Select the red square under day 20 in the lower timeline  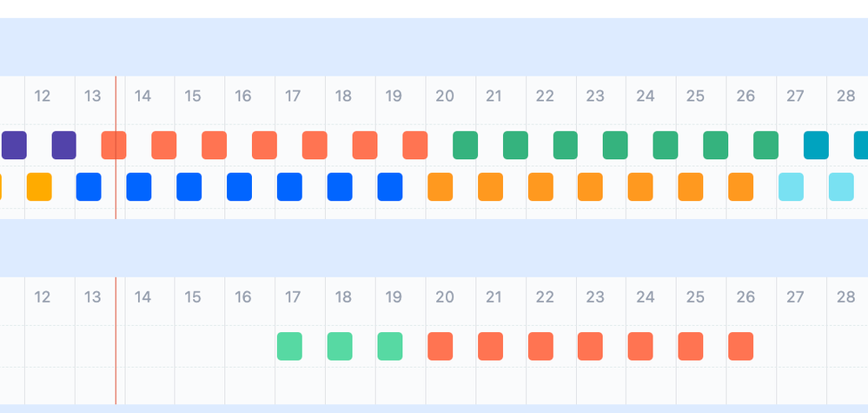tap(441, 346)
